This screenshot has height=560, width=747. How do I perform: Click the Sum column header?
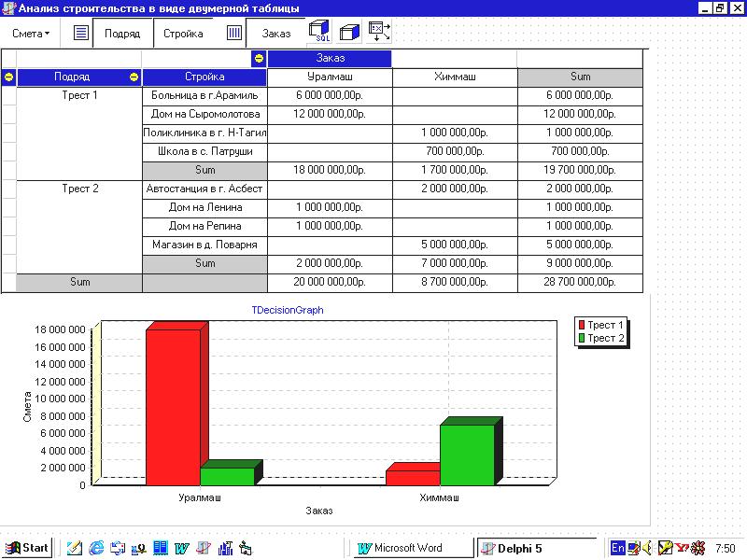(x=580, y=77)
